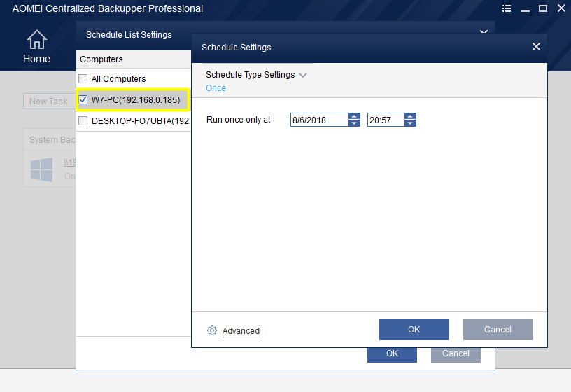Click the date field showing 8/6/2018
571x392 pixels.
319,120
